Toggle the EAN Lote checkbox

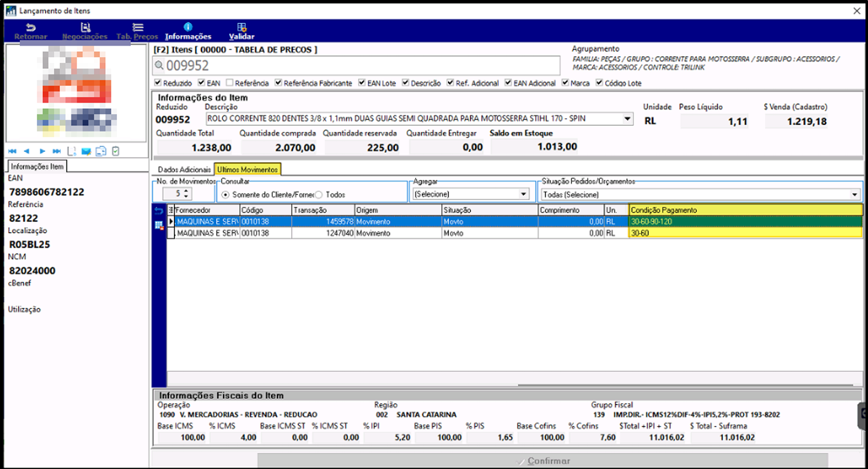pos(362,83)
